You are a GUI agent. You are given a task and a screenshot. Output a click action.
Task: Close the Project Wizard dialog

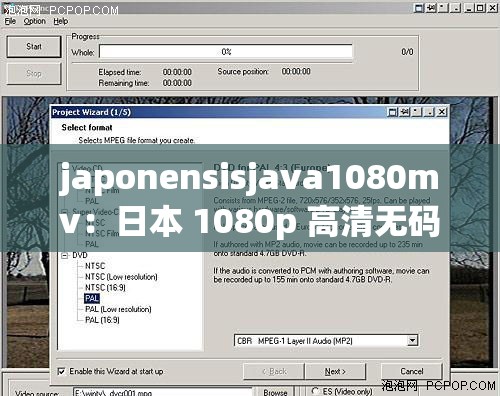click(442, 112)
